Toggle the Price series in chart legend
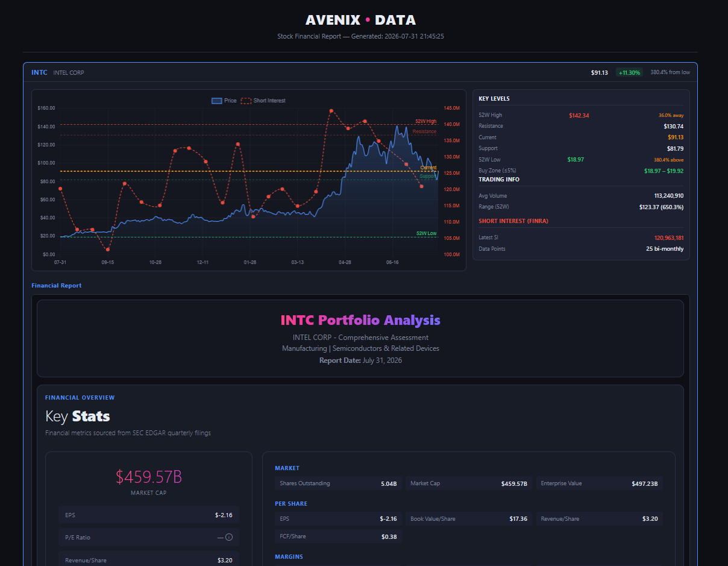The image size is (728, 566). click(224, 101)
